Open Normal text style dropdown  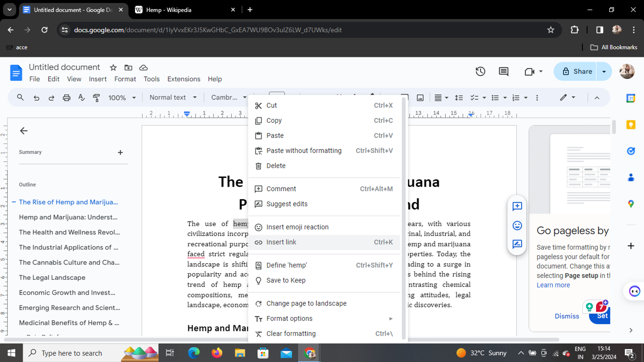point(173,98)
